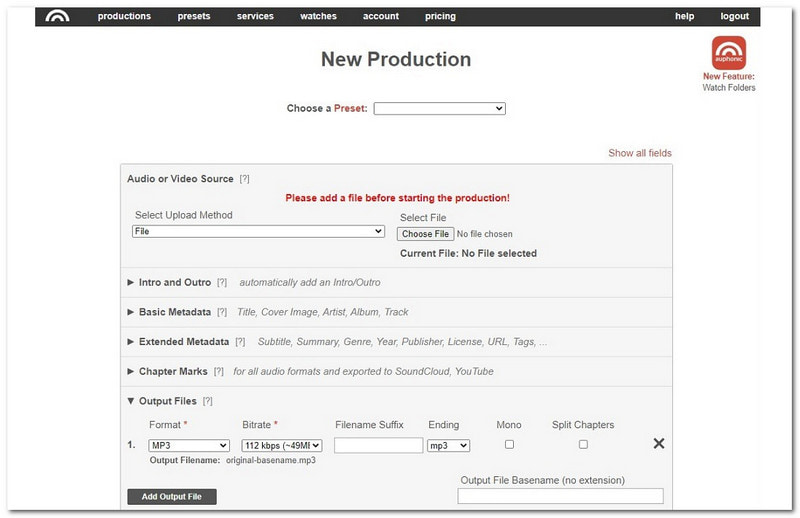
Task: Click the help icon beside Basic Metadata
Action: (x=222, y=312)
